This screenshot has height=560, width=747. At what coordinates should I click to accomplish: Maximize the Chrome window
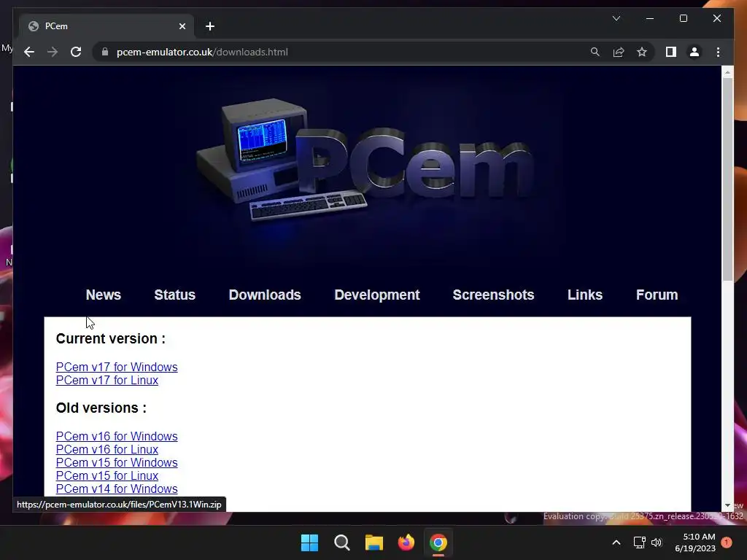pos(683,18)
